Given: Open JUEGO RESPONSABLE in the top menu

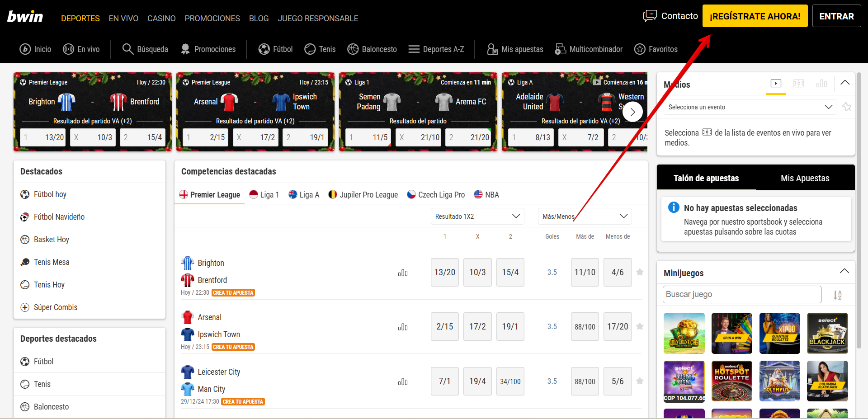Looking at the screenshot, I should [x=318, y=19].
